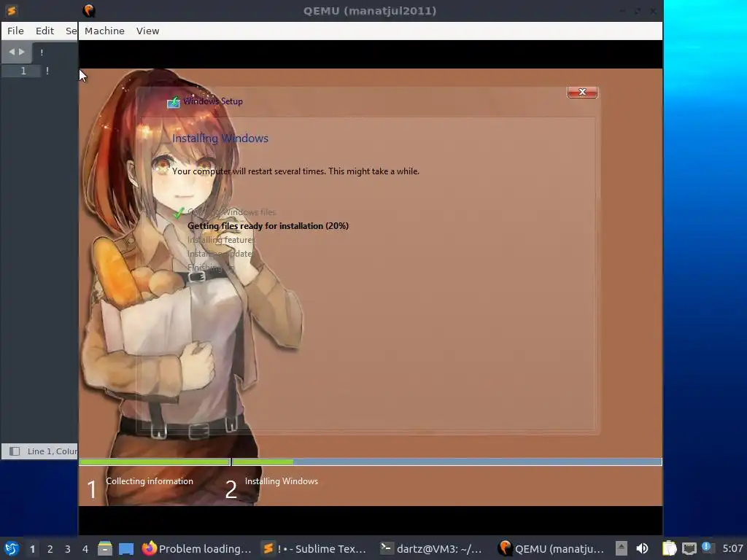Click the "Installing Windows" heading in dialog
747x560 pixels.
[220, 138]
